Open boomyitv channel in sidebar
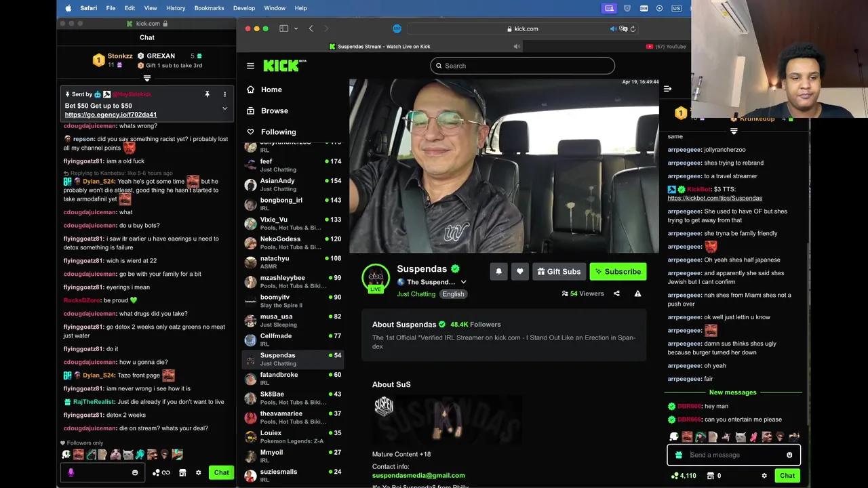 292,301
